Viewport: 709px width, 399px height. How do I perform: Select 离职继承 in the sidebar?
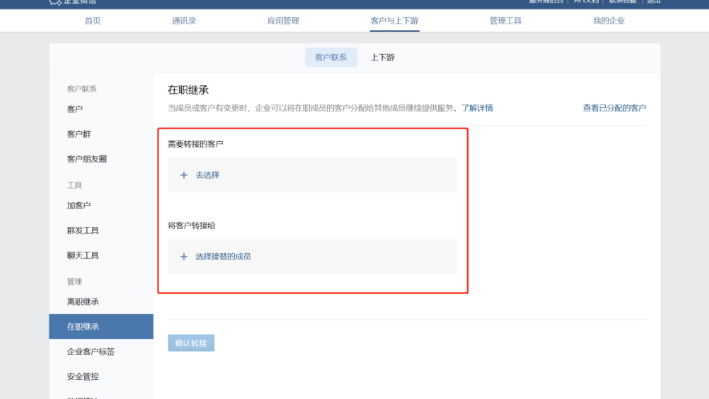83,301
